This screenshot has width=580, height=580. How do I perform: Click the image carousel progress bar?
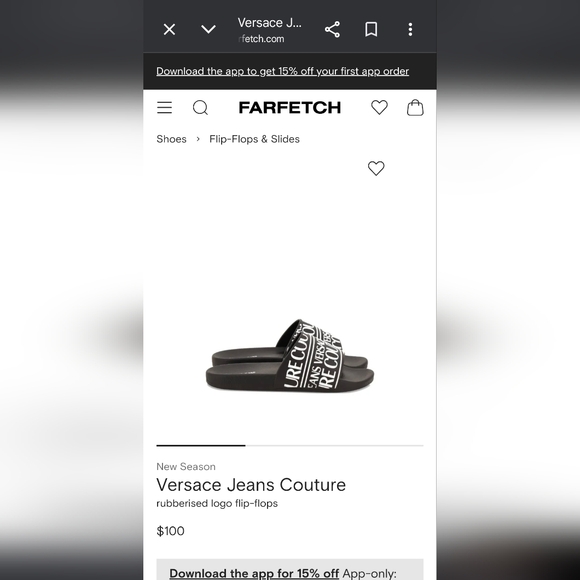tap(290, 445)
